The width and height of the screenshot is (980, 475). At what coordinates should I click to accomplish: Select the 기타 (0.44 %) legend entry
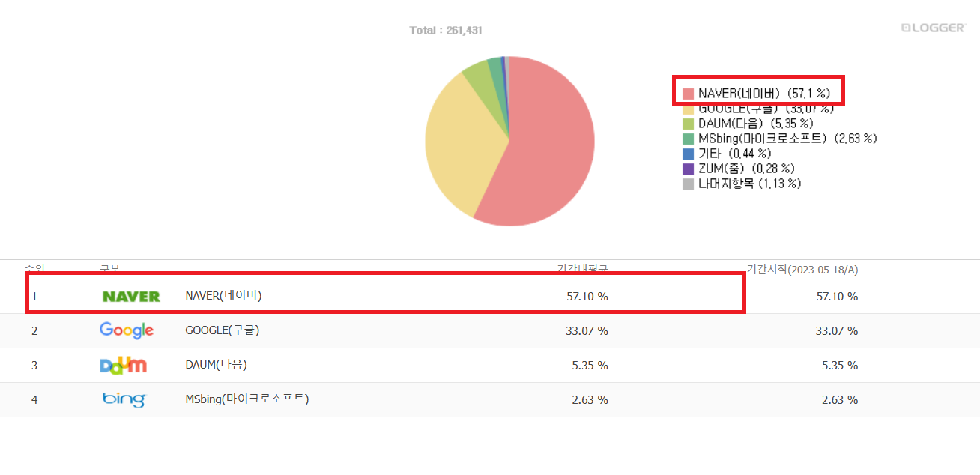[x=728, y=154]
